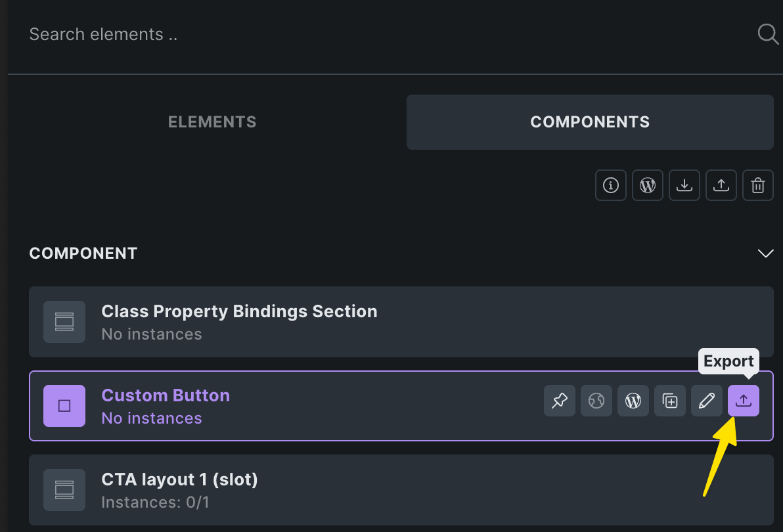The height and width of the screenshot is (532, 783).
Task: Collapse the COMPONENT section chevron
Action: click(765, 254)
